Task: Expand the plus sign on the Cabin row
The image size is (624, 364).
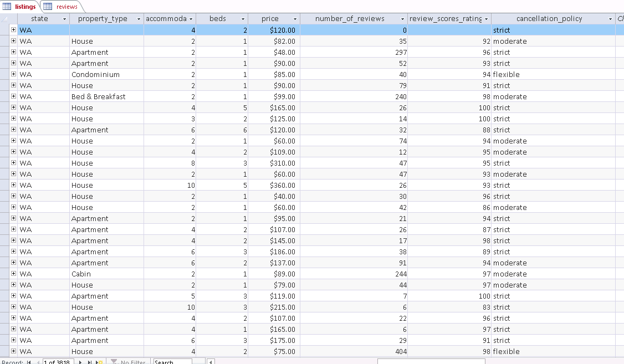Action: pos(13,274)
